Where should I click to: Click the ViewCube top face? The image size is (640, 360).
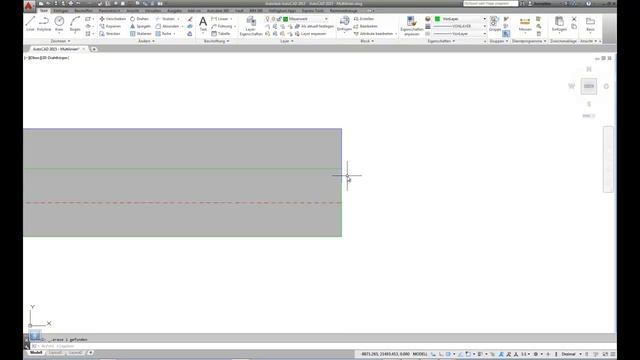pyautogui.click(x=589, y=86)
